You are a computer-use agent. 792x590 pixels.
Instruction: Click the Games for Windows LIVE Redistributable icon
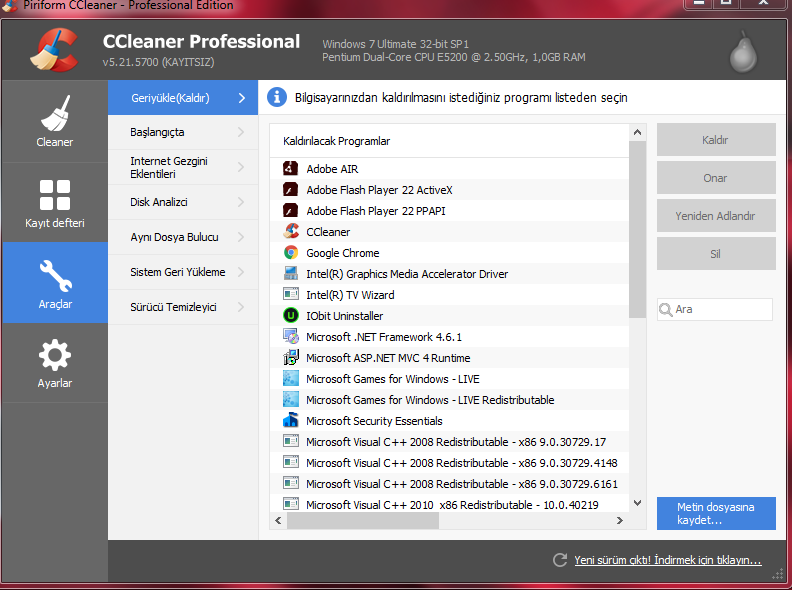tap(290, 399)
